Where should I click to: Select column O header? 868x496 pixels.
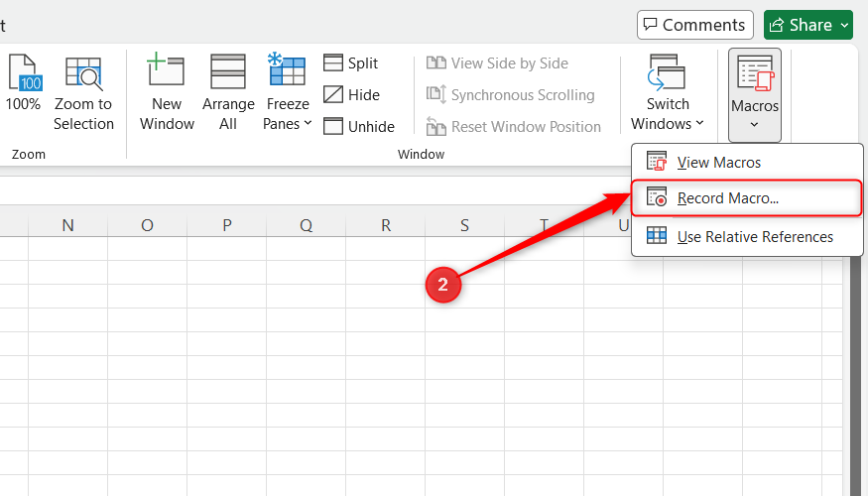[147, 225]
